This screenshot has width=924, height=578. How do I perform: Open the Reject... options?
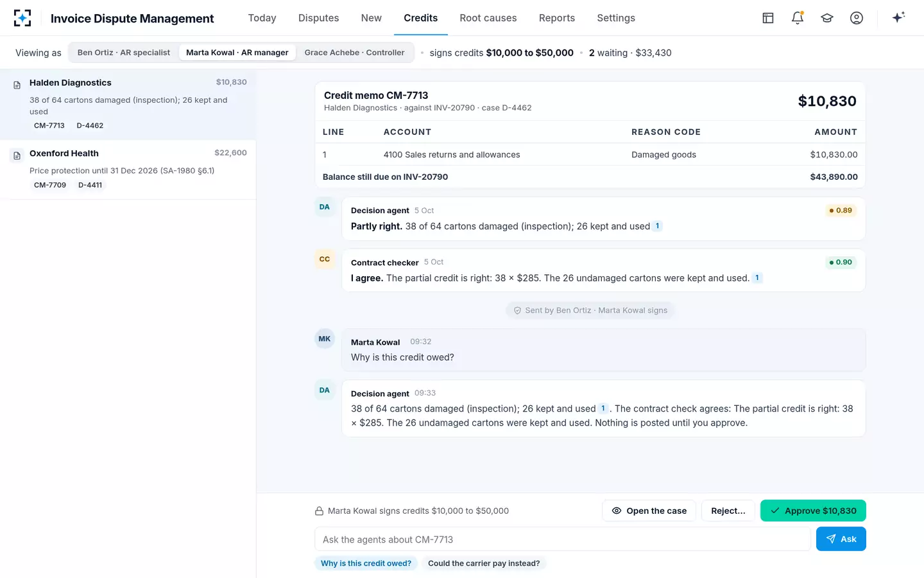click(x=728, y=511)
